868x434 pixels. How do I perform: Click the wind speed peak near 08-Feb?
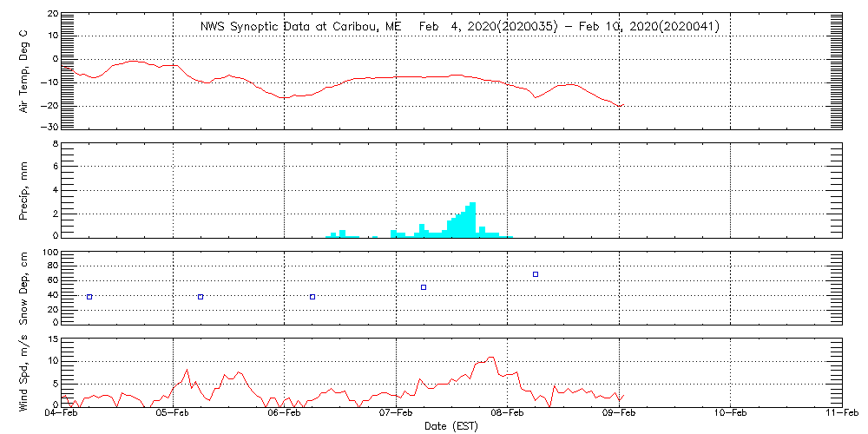[x=491, y=358]
